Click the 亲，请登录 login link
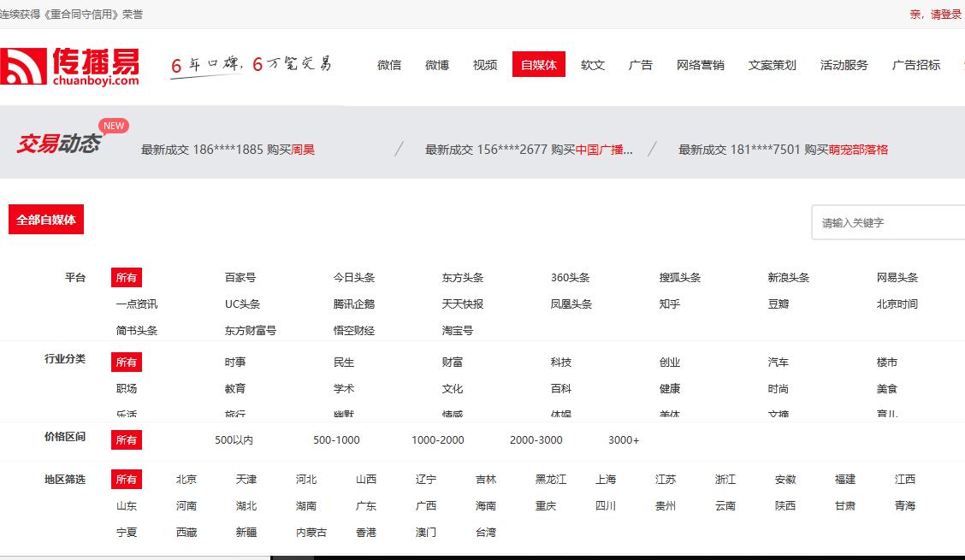Viewport: 965px width, 560px height. [x=935, y=15]
